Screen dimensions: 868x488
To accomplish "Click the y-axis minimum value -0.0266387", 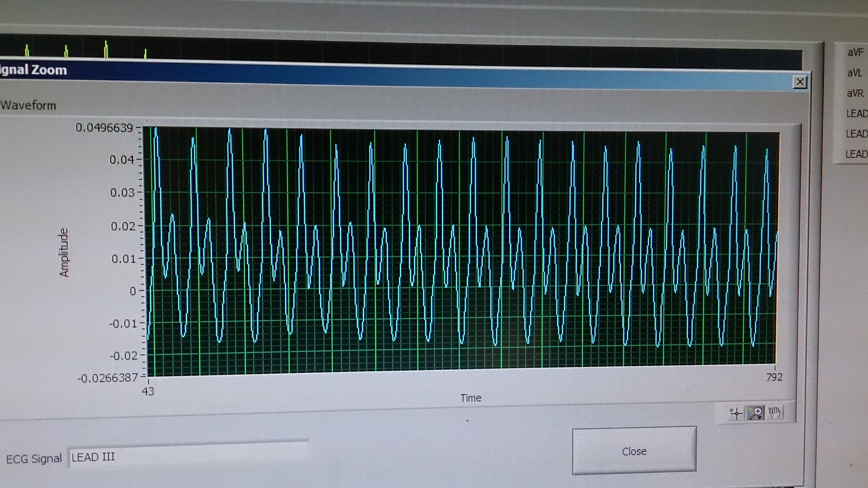I will click(x=108, y=378).
